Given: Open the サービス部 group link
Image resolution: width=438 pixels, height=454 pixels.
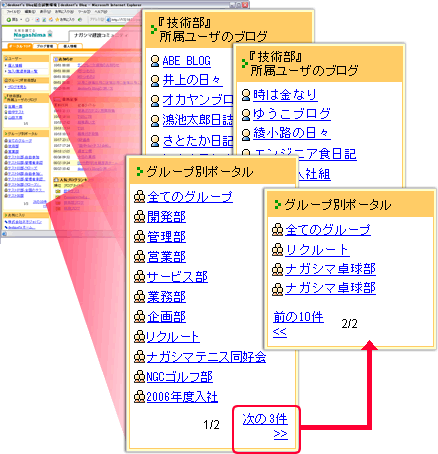Looking at the screenshot, I should pos(177,277).
